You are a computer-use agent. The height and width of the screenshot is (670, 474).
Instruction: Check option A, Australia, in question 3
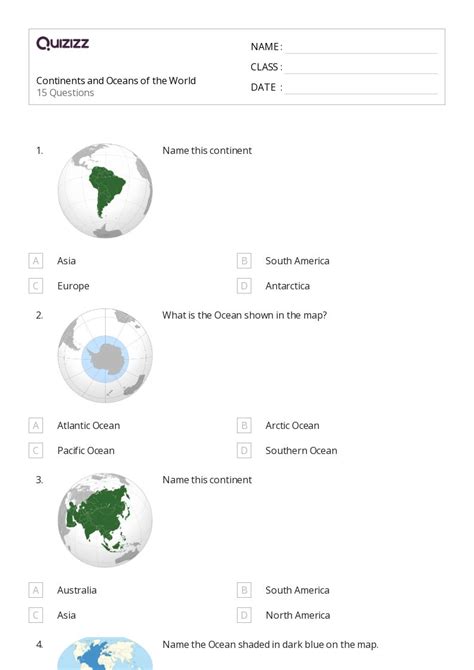coord(36,590)
